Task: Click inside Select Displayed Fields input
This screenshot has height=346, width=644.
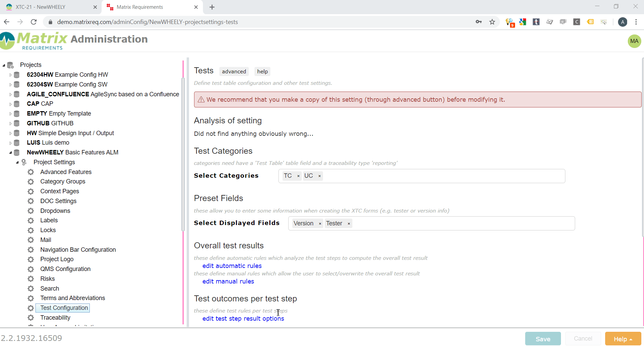Action: [x=431, y=223]
